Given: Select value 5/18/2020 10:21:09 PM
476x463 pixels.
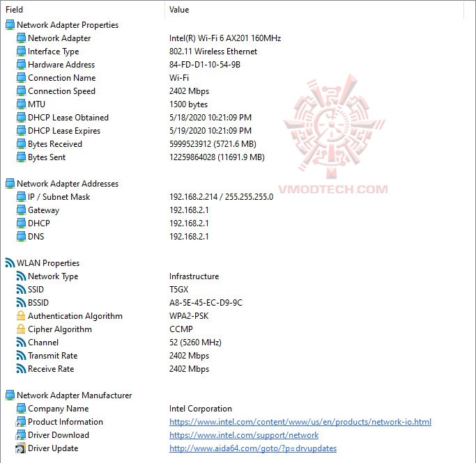Looking at the screenshot, I should pyautogui.click(x=210, y=118).
